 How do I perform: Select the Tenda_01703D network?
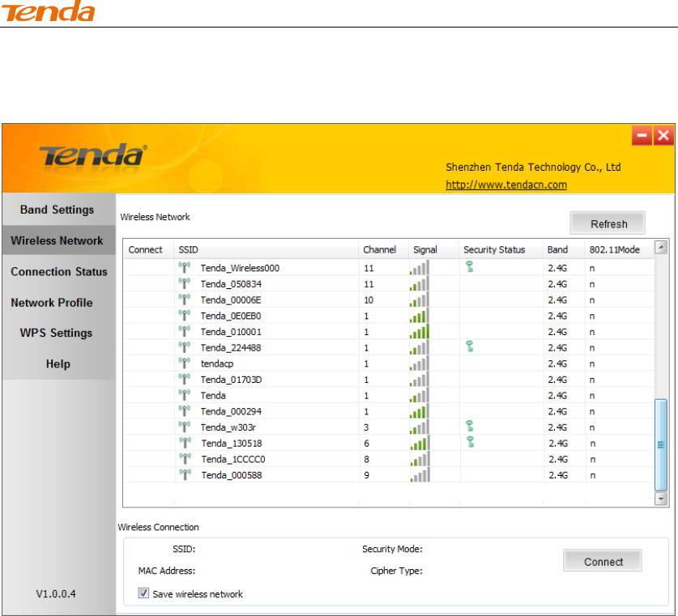[x=389, y=380]
